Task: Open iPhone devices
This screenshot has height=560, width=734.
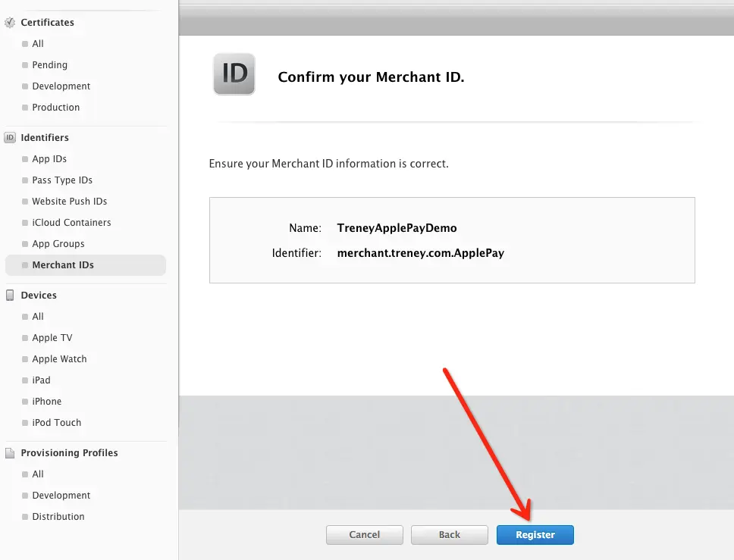Action: coord(46,402)
